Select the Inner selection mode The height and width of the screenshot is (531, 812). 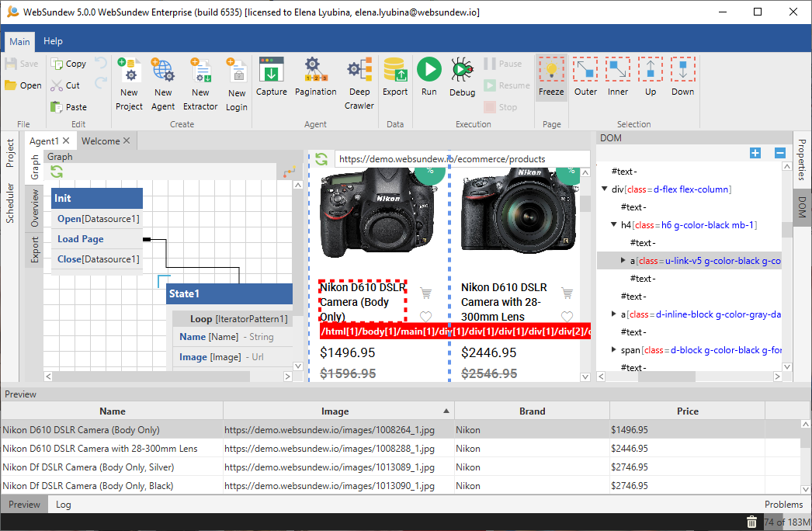pos(618,71)
